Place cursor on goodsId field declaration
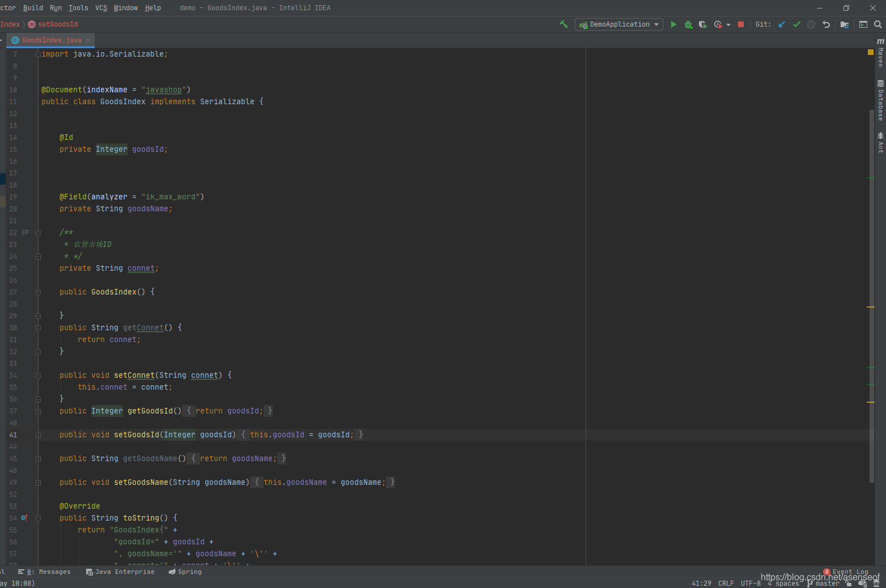This screenshot has width=886, height=588. click(148, 150)
